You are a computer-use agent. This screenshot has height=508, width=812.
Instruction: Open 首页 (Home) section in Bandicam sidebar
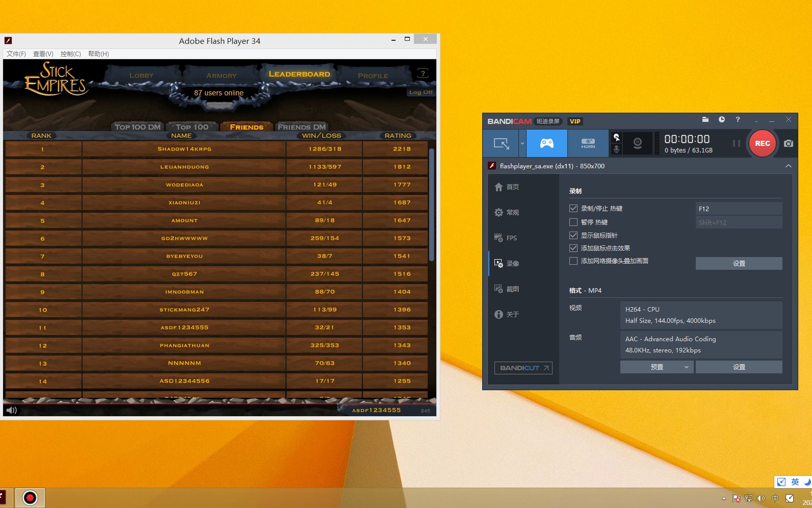pyautogui.click(x=507, y=187)
